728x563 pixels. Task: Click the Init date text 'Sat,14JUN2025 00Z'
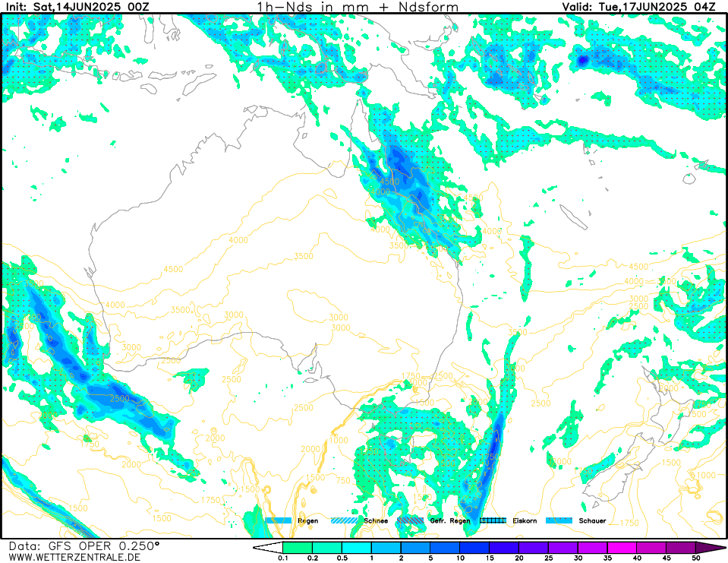pyautogui.click(x=91, y=7)
